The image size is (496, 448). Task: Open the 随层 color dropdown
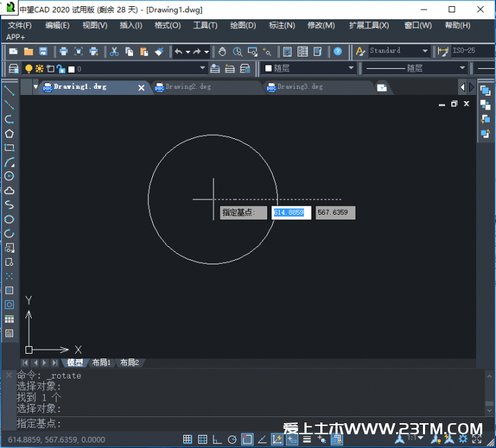[351, 68]
